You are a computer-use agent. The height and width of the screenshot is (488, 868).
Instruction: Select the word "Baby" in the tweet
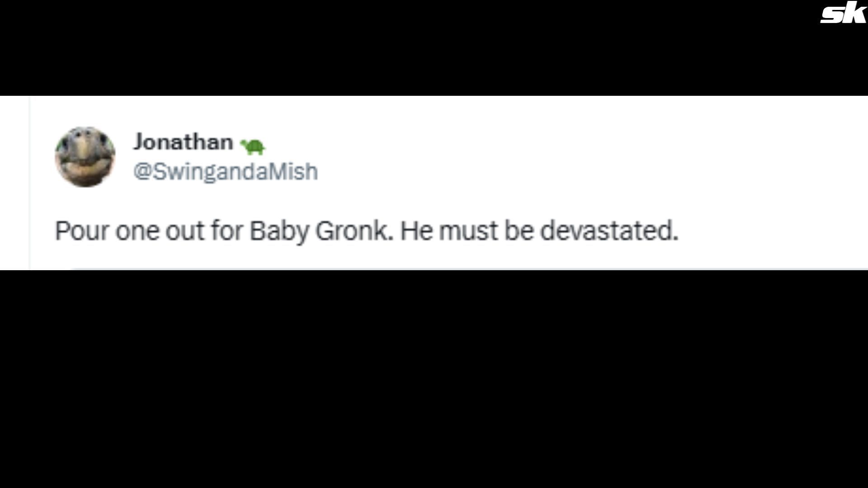click(x=278, y=231)
